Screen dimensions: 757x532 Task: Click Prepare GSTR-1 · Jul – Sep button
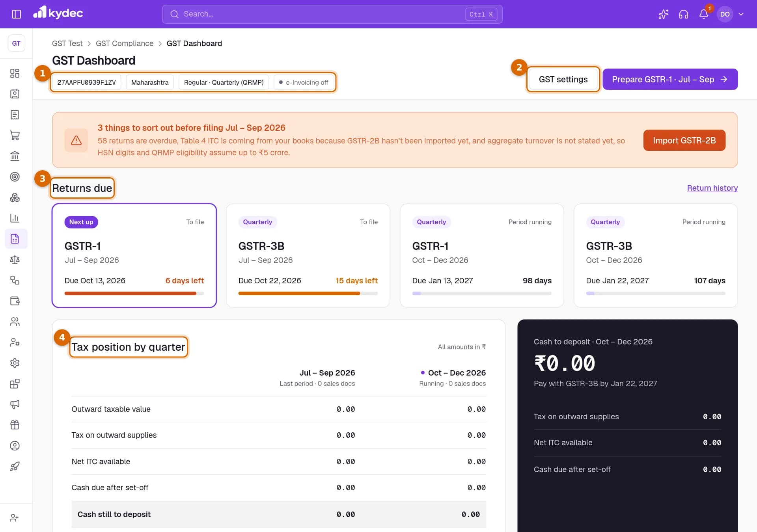coord(670,79)
